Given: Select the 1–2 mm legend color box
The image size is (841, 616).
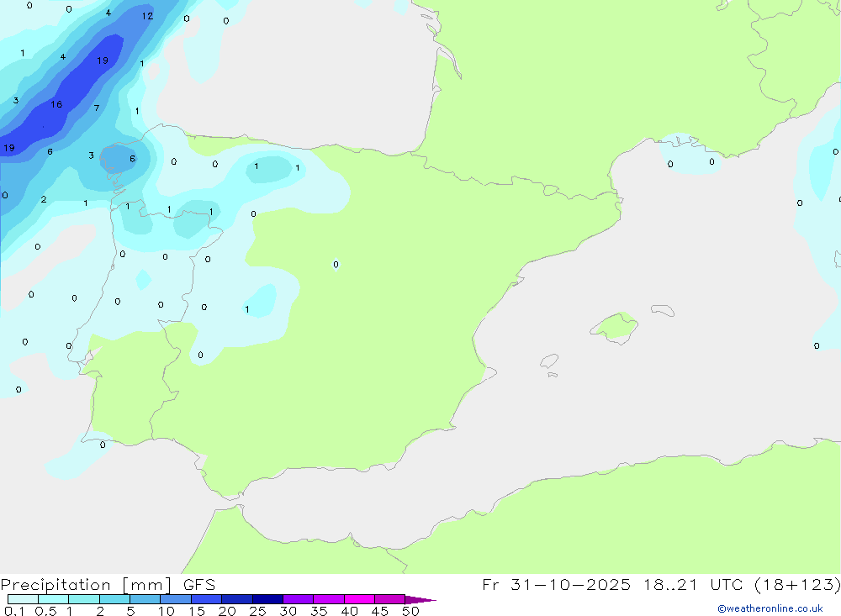Looking at the screenshot, I should (84, 599).
